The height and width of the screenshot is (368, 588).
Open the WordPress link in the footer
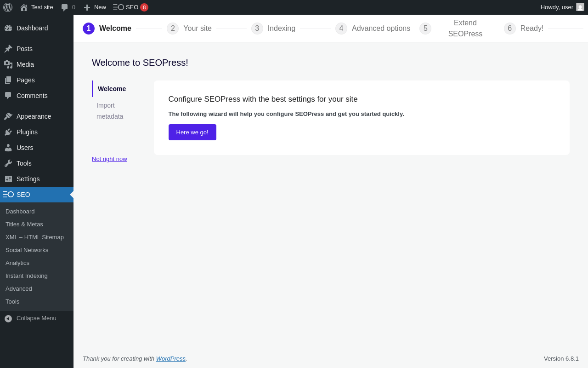pyautogui.click(x=171, y=359)
